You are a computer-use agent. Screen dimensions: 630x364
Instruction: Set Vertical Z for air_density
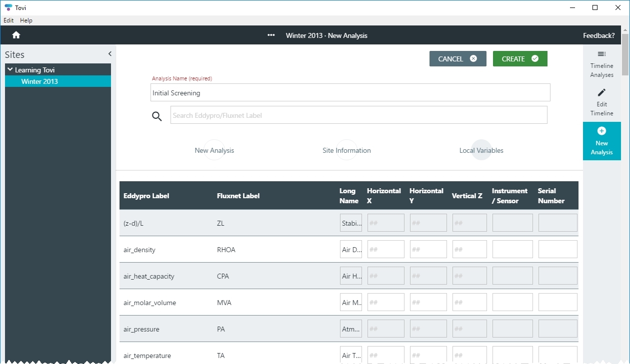[x=469, y=249]
